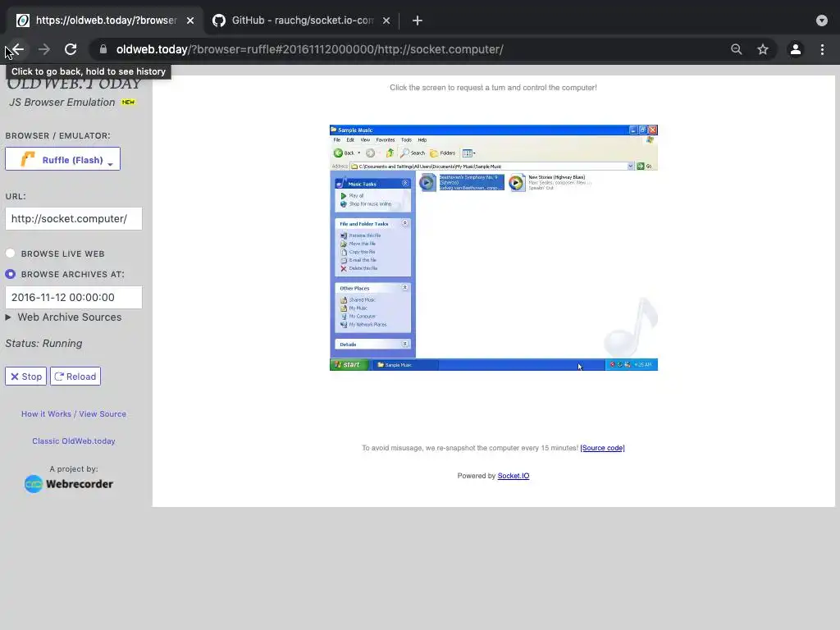The height and width of the screenshot is (630, 840).
Task: Open the Back history dropdown arrow in Explorer
Action: (359, 153)
